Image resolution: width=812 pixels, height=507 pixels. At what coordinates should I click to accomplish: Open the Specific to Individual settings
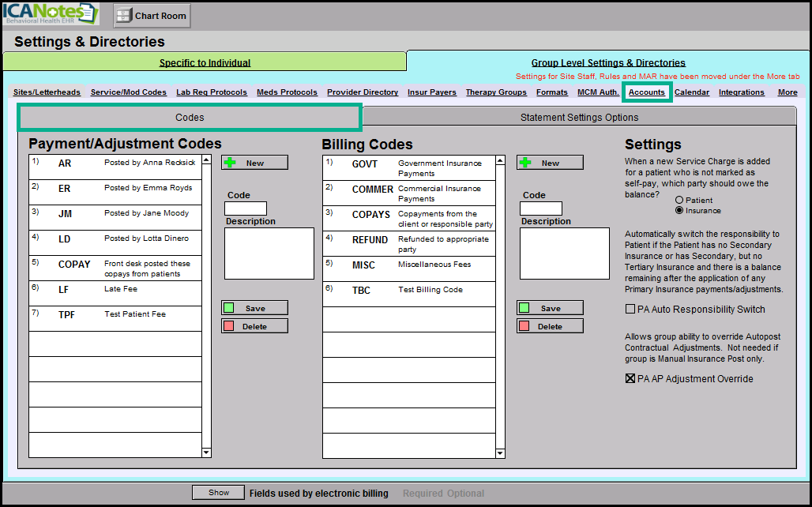pyautogui.click(x=205, y=62)
